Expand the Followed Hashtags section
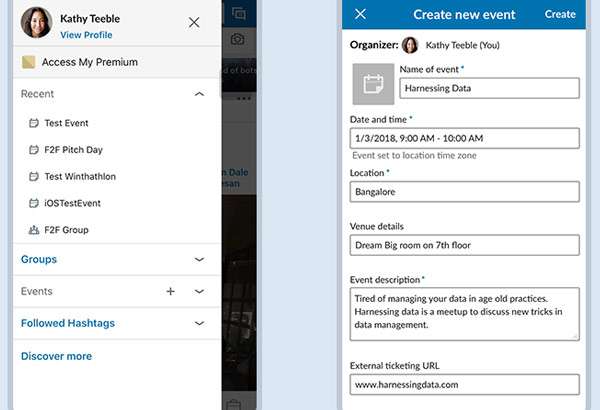 (x=199, y=323)
